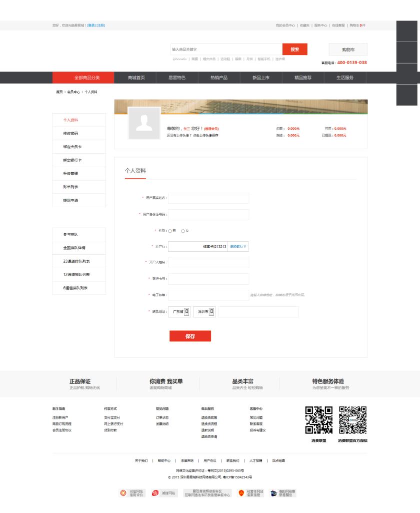
Task: Select the 女 gender radio button
Action: point(183,231)
